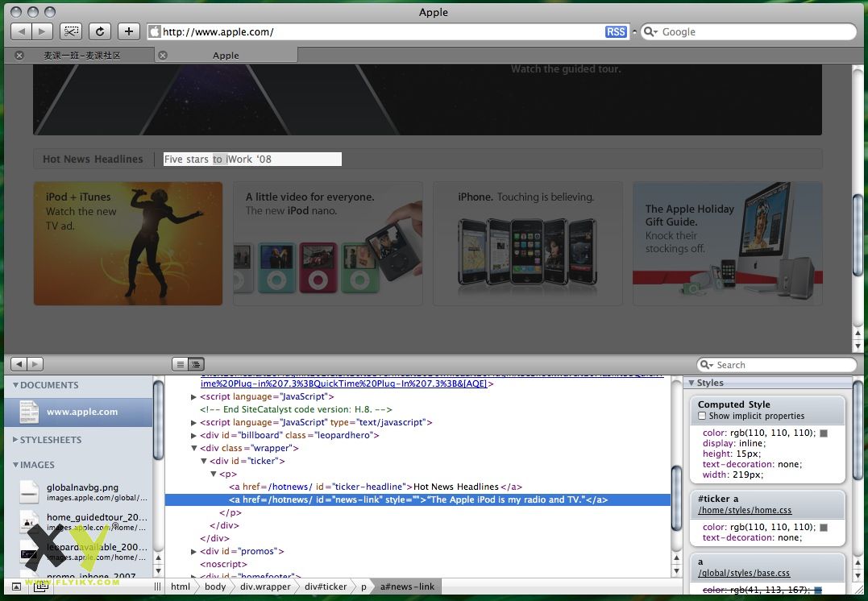Click the inspector's back arrow button
The height and width of the screenshot is (601, 868).
pos(19,364)
